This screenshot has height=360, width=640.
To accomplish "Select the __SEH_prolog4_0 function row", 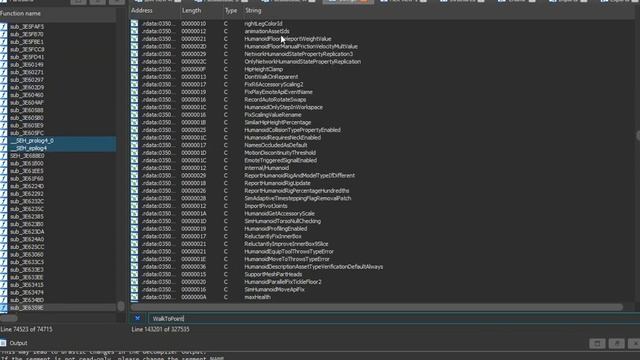I will (x=58, y=140).
